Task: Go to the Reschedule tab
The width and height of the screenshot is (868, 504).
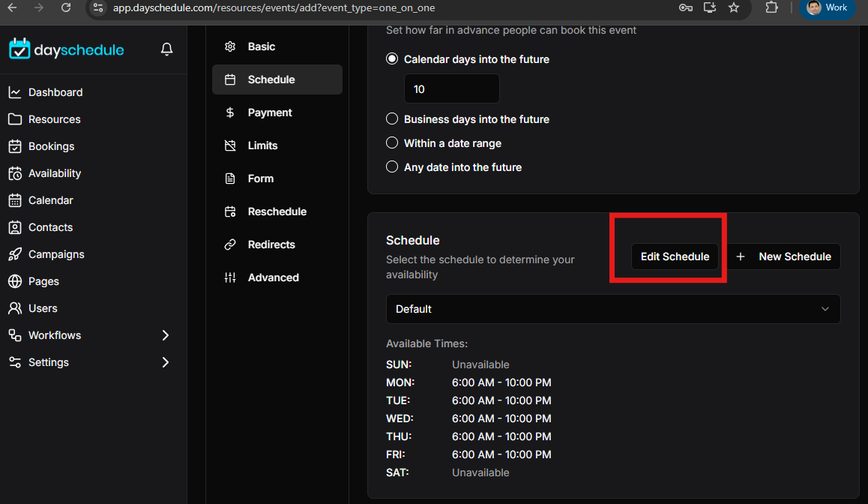Action: [x=277, y=211]
